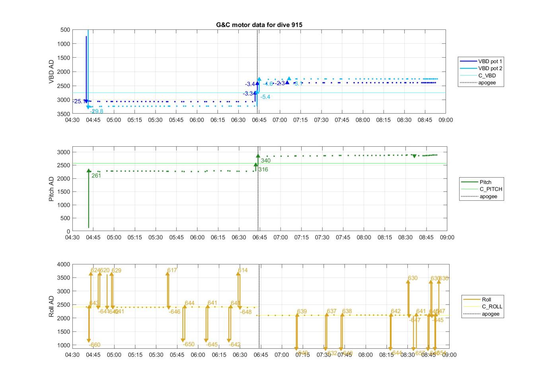The height and width of the screenshot is (392, 557).
Task: Click the "629" roll data label
Action: (116, 270)
